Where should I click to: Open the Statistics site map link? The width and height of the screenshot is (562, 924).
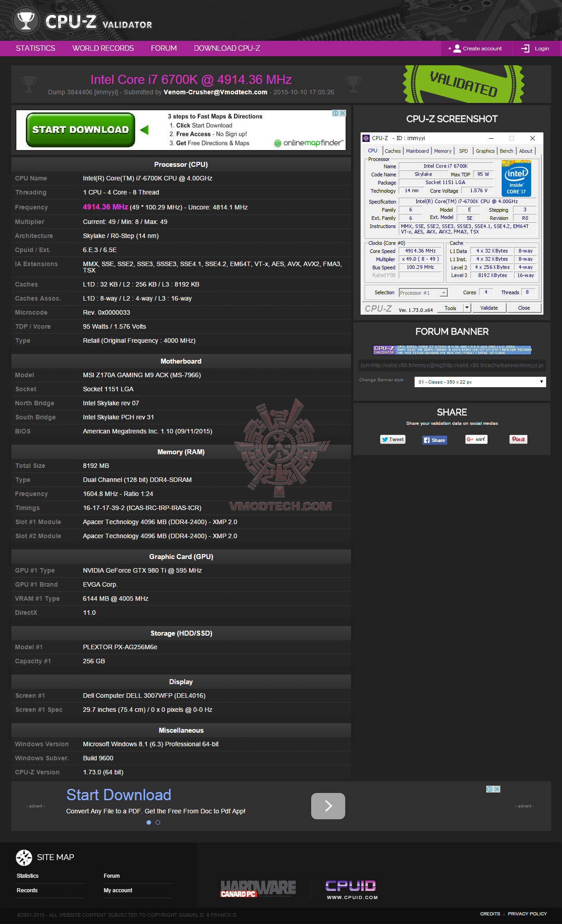point(28,876)
